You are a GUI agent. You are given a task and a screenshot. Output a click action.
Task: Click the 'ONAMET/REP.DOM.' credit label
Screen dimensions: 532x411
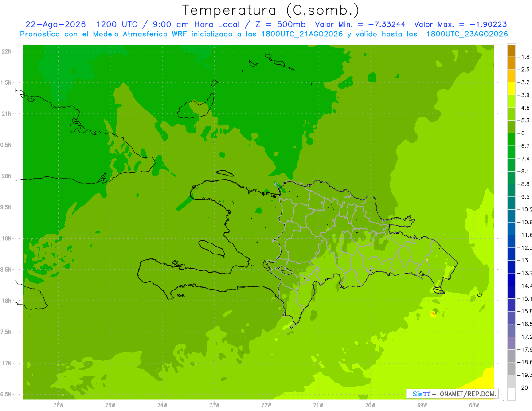(x=467, y=394)
